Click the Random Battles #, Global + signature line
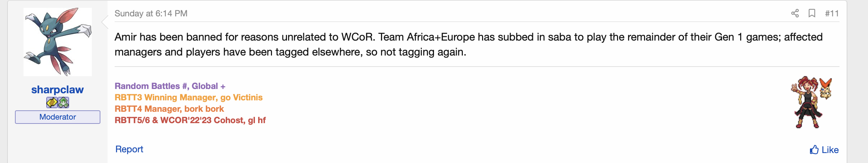This screenshot has width=868, height=163. tap(170, 86)
